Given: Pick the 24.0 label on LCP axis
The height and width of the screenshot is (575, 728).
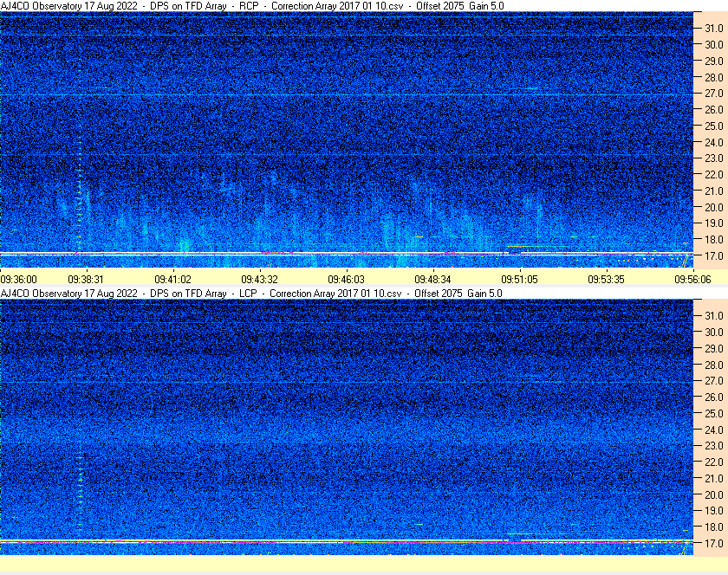Looking at the screenshot, I should (714, 430).
